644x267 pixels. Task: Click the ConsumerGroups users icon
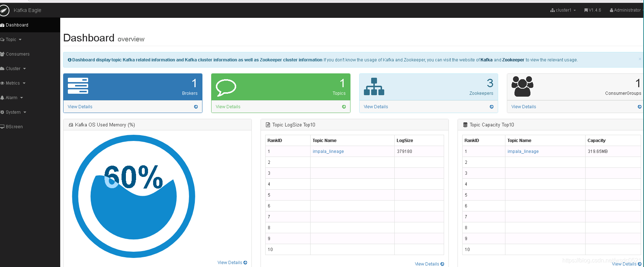[x=522, y=86]
